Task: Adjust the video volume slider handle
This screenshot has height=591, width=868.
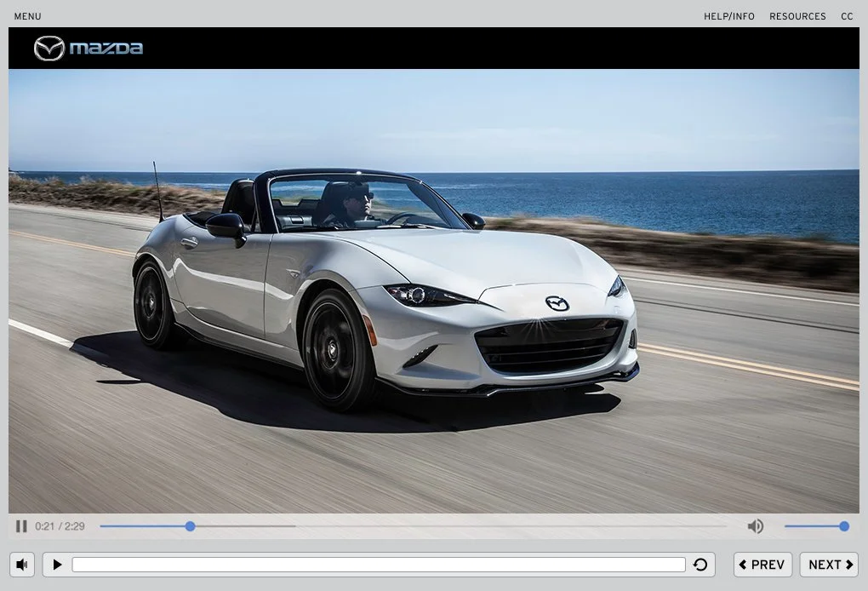Action: pos(843,526)
